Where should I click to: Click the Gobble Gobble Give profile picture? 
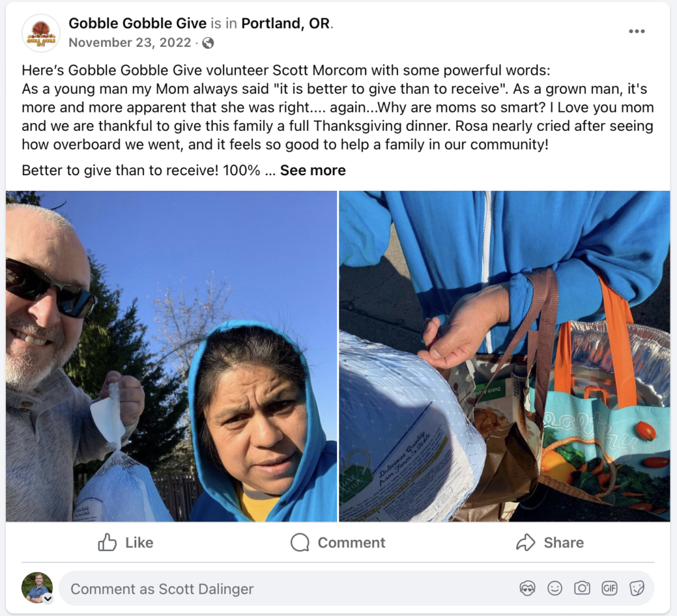pyautogui.click(x=41, y=33)
